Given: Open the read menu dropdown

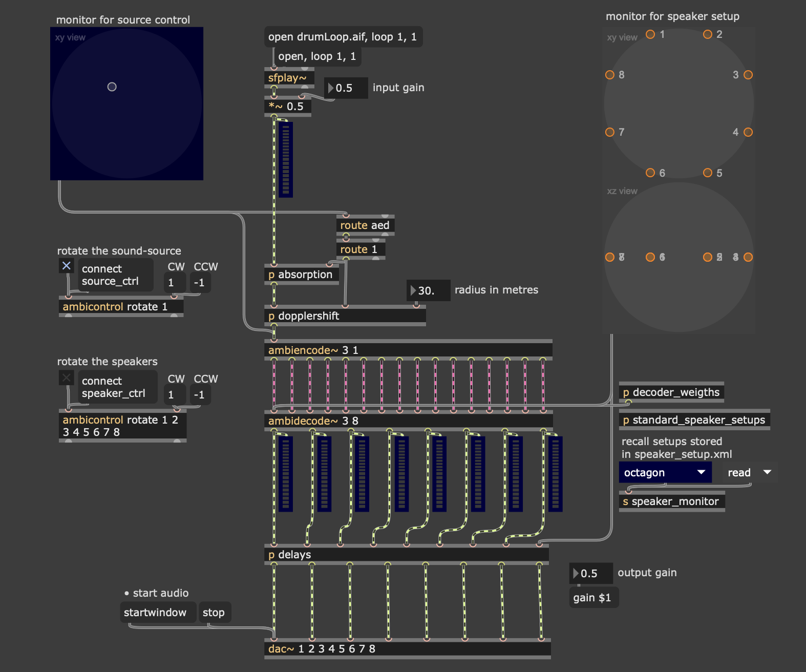Looking at the screenshot, I should [x=750, y=472].
